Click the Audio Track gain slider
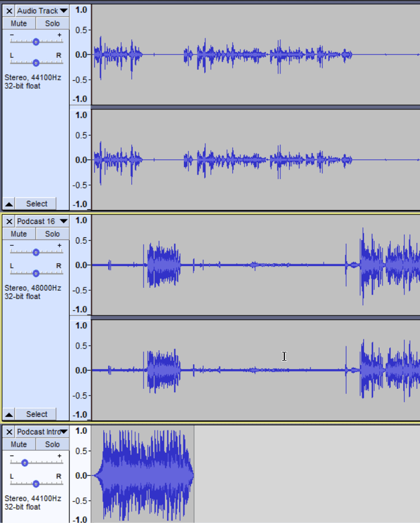This screenshot has width=420, height=523. point(36,42)
